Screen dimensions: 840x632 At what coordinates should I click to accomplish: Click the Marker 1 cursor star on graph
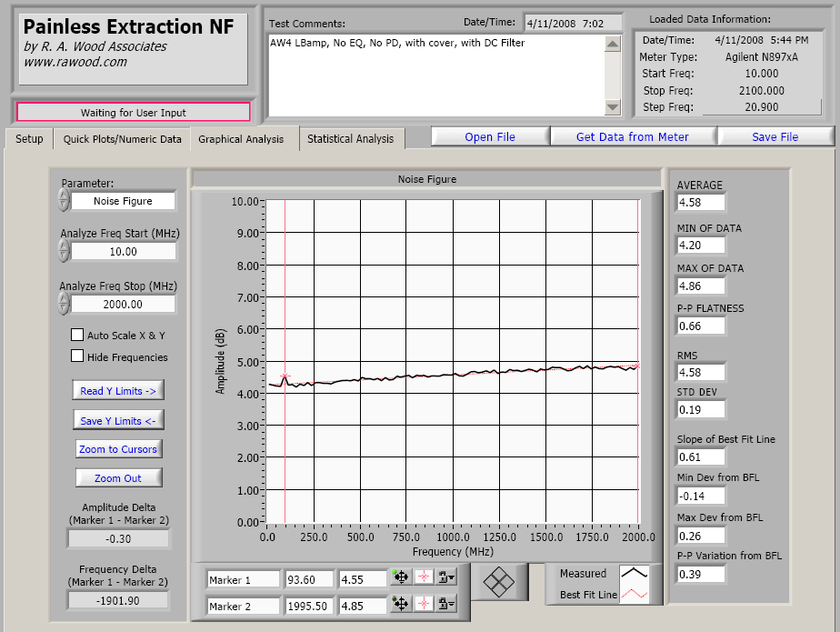point(285,376)
